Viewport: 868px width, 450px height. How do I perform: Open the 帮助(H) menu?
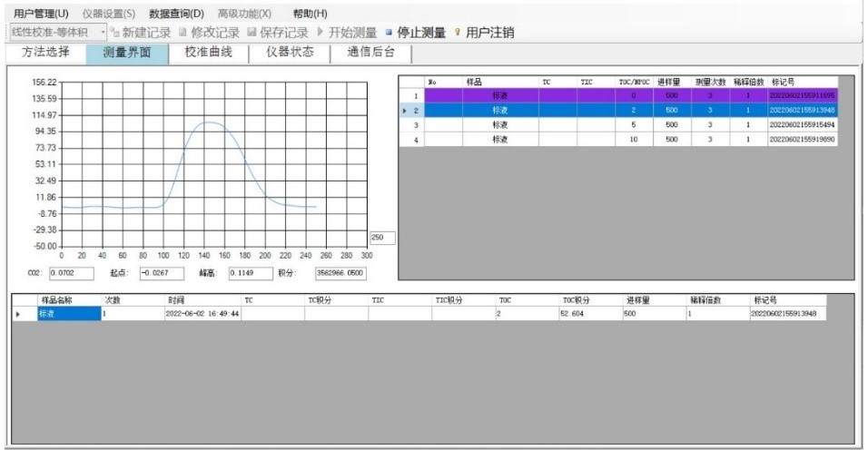pyautogui.click(x=310, y=14)
